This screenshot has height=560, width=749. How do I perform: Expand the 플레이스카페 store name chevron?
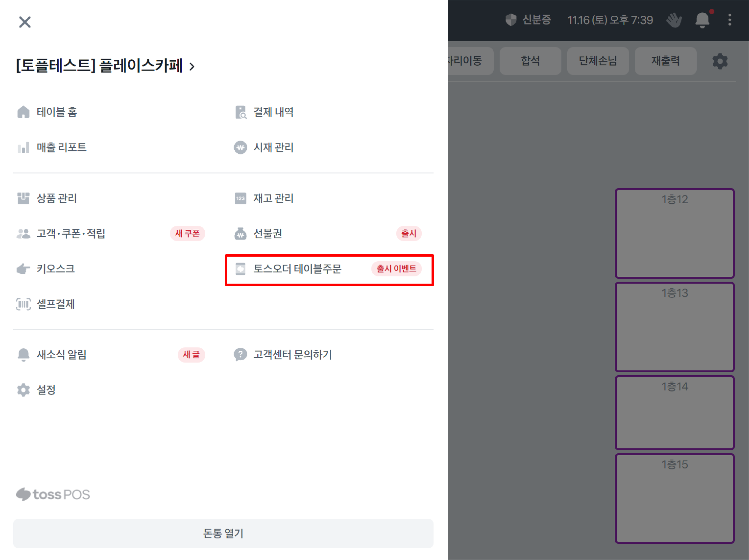click(192, 66)
